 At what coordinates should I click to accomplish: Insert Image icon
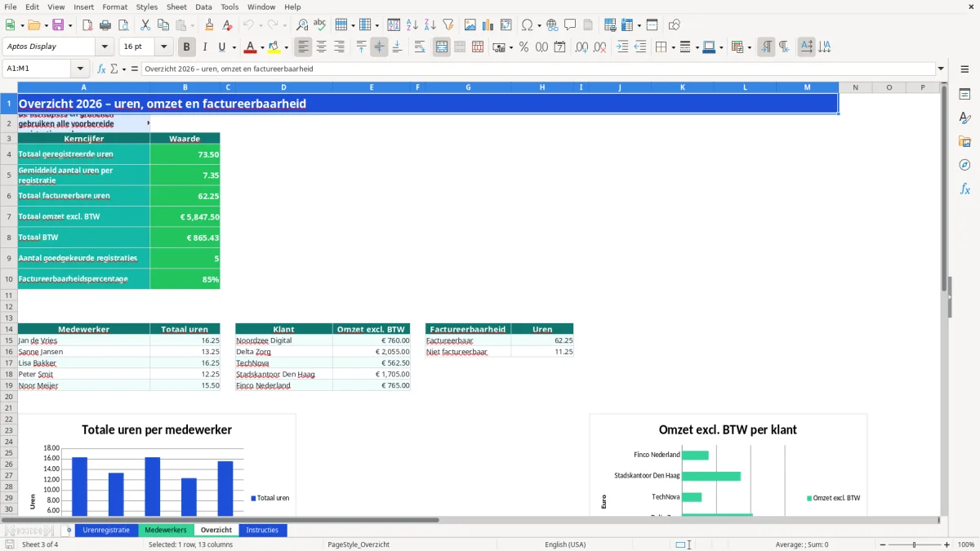coord(470,25)
